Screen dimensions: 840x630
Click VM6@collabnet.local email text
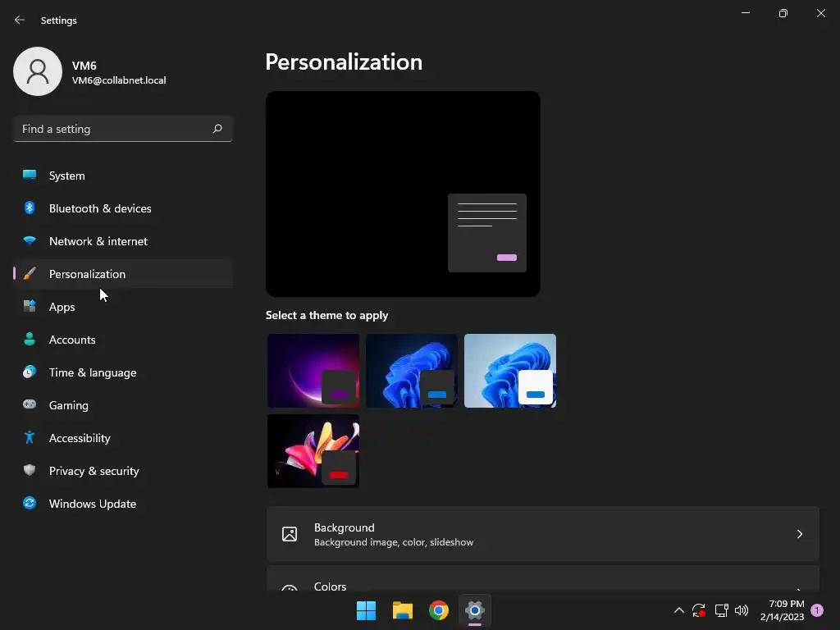pyautogui.click(x=119, y=80)
